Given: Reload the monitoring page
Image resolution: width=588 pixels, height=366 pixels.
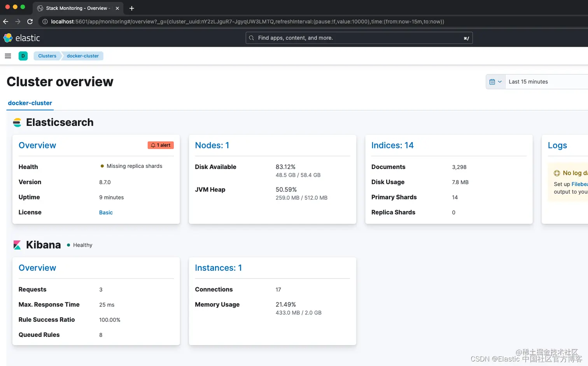Looking at the screenshot, I should [30, 21].
